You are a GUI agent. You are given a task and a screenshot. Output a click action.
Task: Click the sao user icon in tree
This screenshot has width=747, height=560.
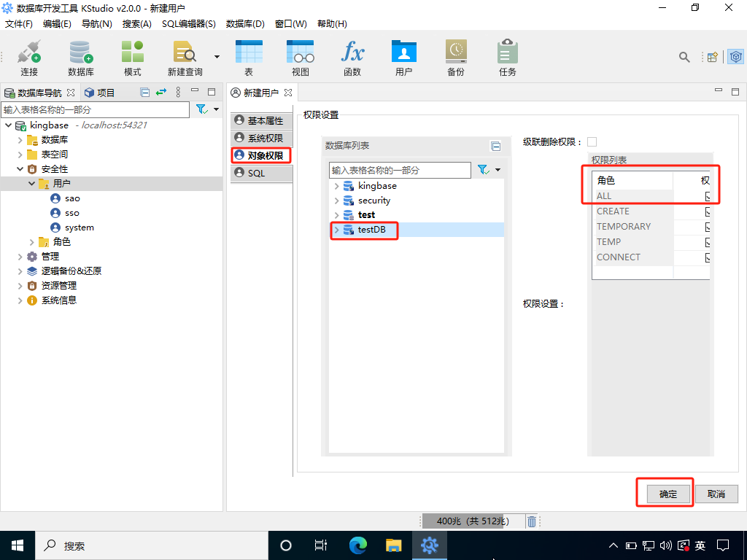point(55,198)
